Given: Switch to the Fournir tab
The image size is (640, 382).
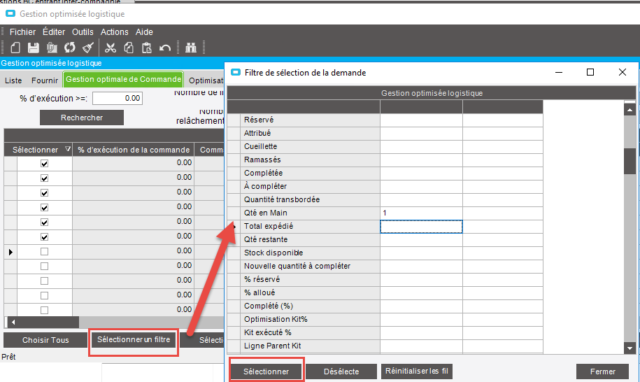Looking at the screenshot, I should 44,80.
